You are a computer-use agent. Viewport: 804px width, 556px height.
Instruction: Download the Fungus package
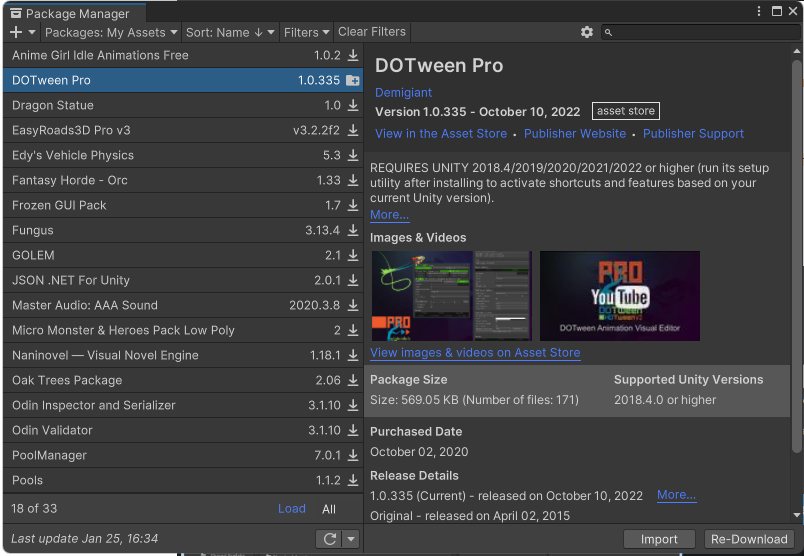coord(353,230)
